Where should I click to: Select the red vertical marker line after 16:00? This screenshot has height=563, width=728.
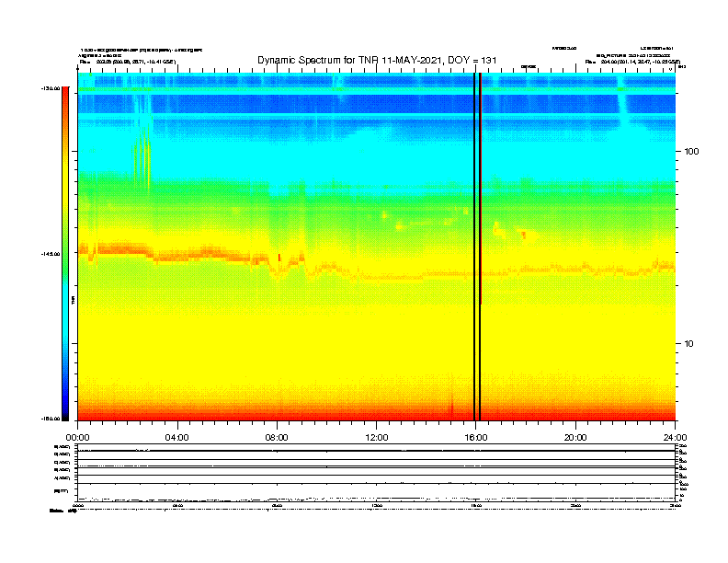click(480, 189)
